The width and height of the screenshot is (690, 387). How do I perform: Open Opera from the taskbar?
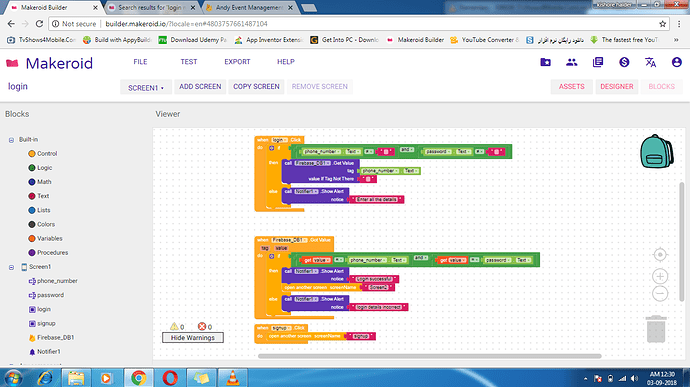point(170,378)
